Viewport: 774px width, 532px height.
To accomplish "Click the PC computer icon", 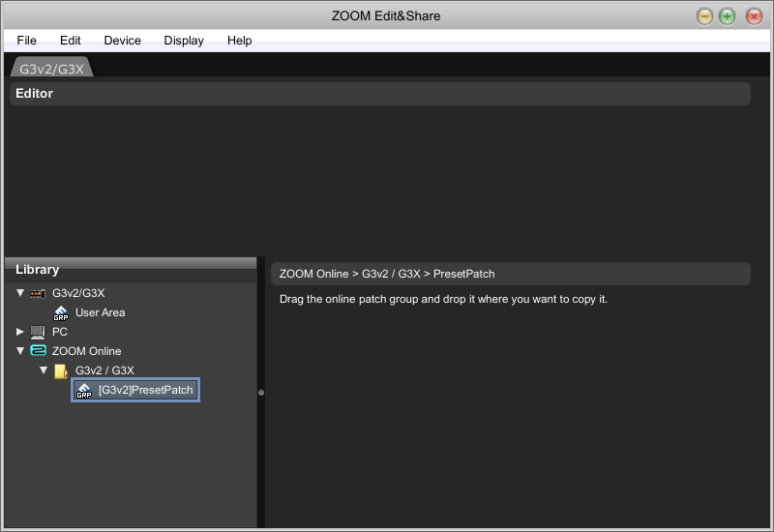I will point(38,332).
